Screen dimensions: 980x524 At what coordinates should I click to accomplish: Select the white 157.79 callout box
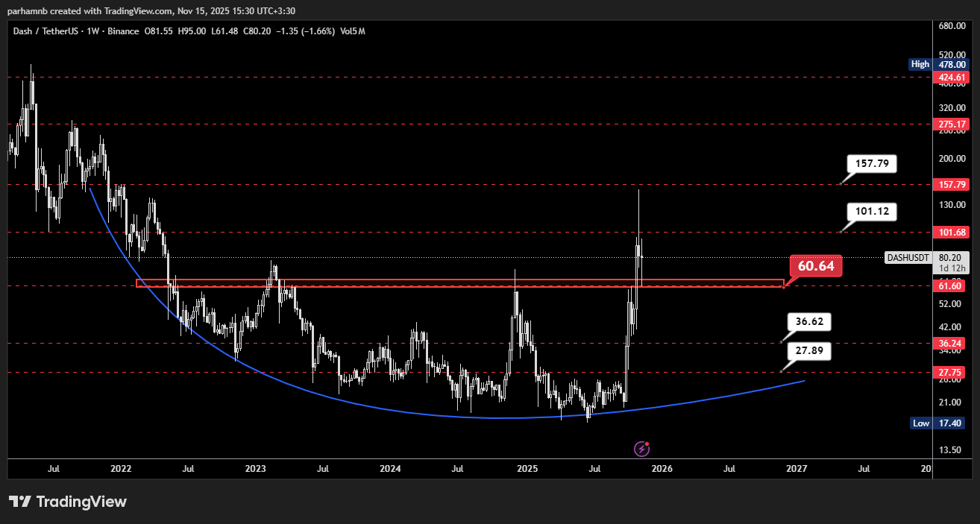(872, 164)
